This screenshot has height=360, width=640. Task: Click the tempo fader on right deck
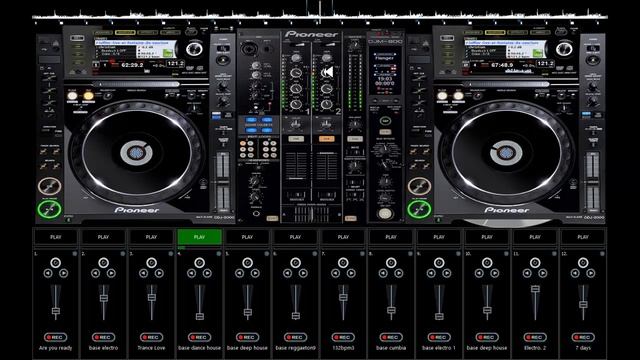(x=593, y=182)
